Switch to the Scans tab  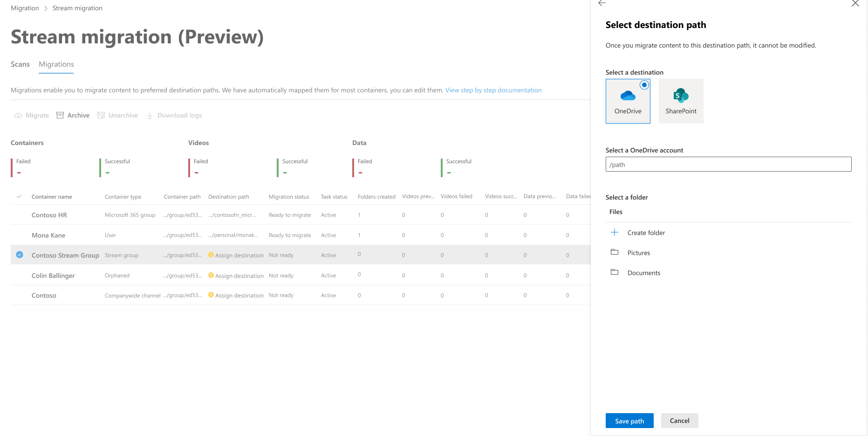point(20,64)
